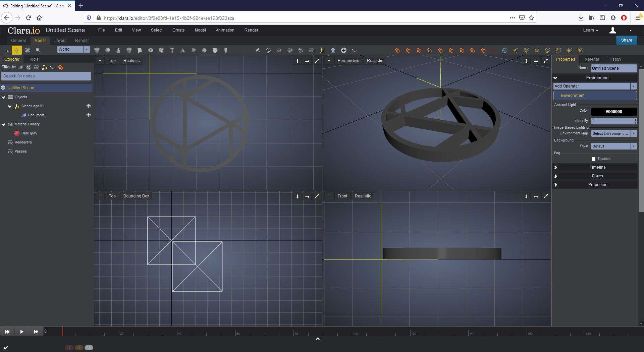Image resolution: width=644 pixels, height=352 pixels.
Task: Add a camera from toolbar
Action: click(x=312, y=50)
